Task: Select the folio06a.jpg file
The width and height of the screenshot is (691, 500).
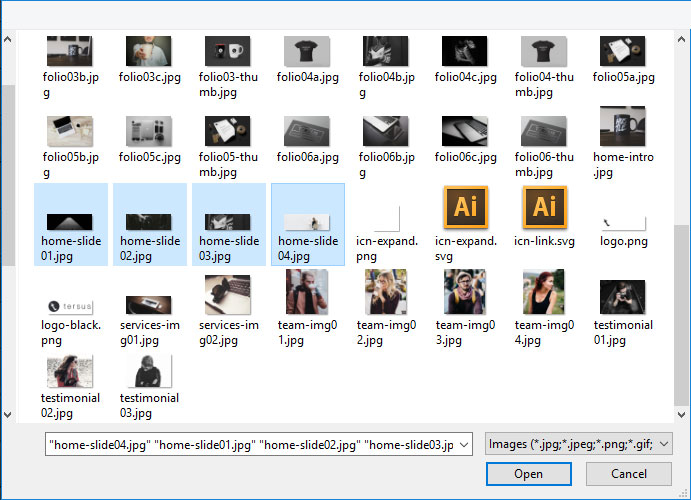Action: (307, 139)
